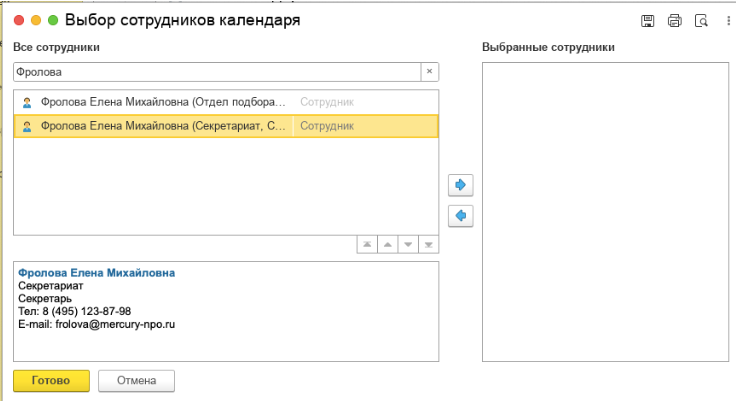Jump to first item in employee list
The height and width of the screenshot is (401, 736).
pyautogui.click(x=368, y=245)
